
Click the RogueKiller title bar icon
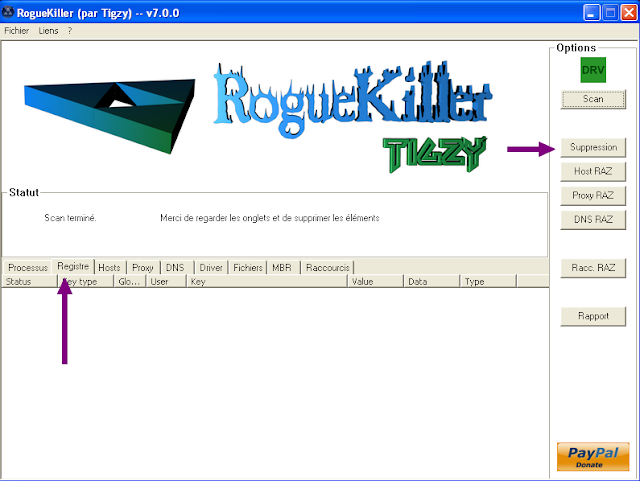(8, 13)
